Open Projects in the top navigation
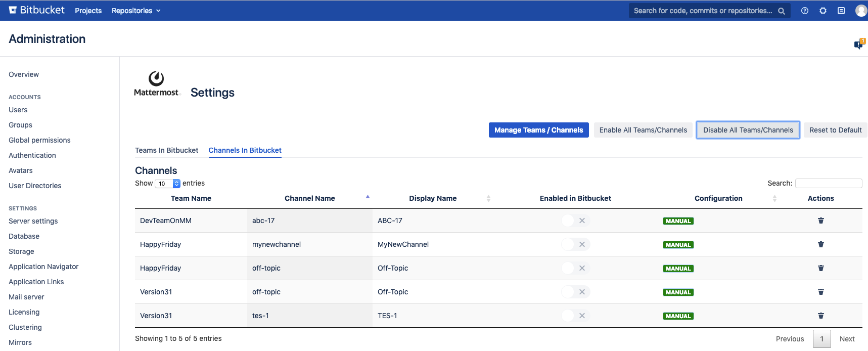The height and width of the screenshot is (351, 868). pos(88,11)
